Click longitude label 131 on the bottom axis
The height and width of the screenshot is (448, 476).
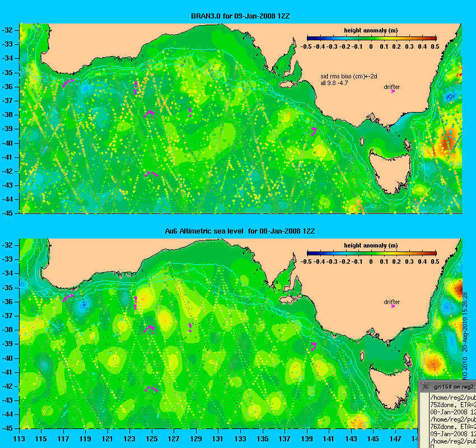[x=218, y=438]
